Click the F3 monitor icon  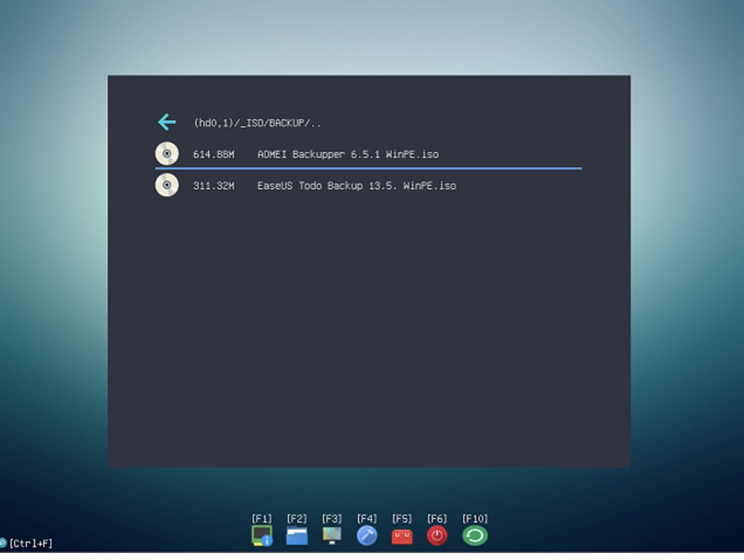pyautogui.click(x=332, y=535)
